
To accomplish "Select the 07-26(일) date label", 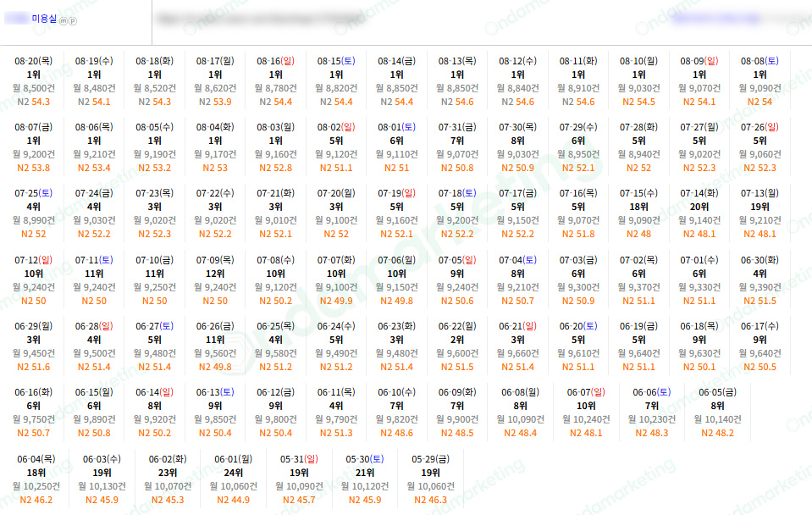I will (760, 127).
